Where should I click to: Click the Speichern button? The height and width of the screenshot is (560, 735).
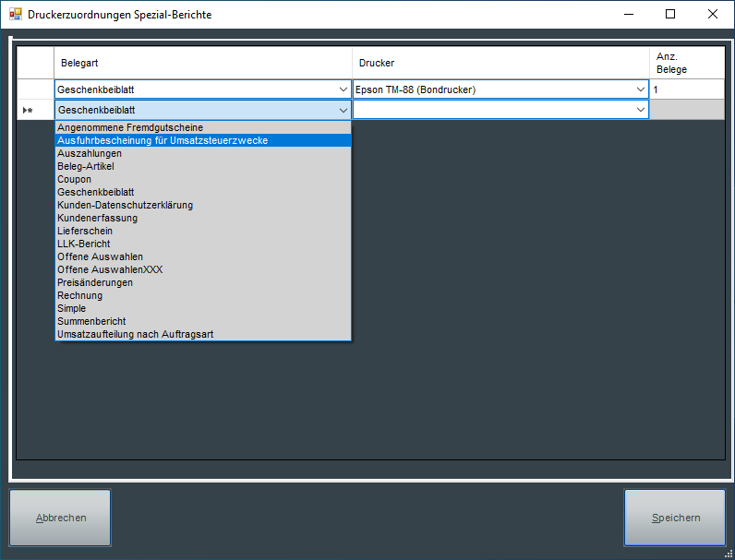coord(675,518)
